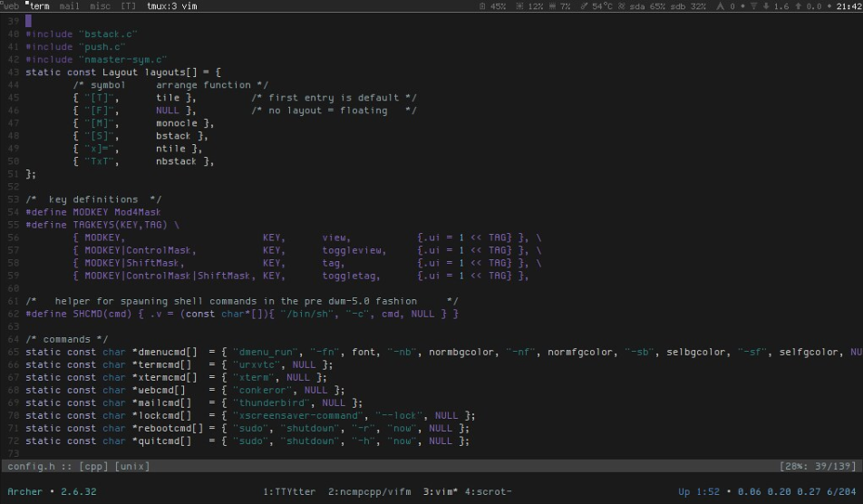Screen dimensions: 863x504
Task: Select tmux window 3:vim*
Action: (441, 491)
